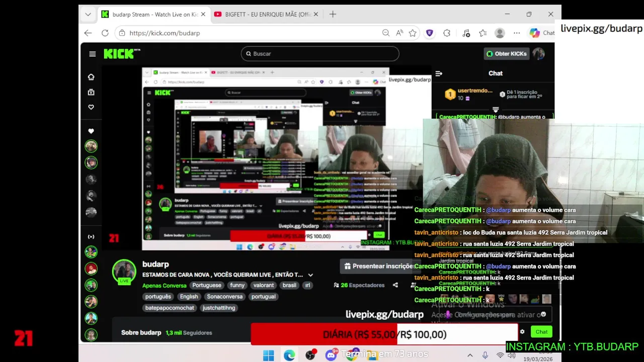
Task: Switch to the BIGFETT YouTube tab
Action: pos(268,15)
